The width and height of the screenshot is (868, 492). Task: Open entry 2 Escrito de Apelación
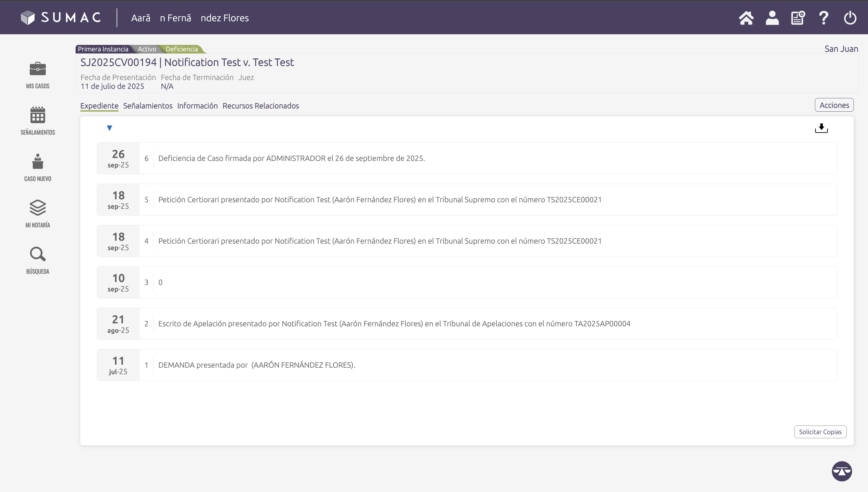click(394, 324)
